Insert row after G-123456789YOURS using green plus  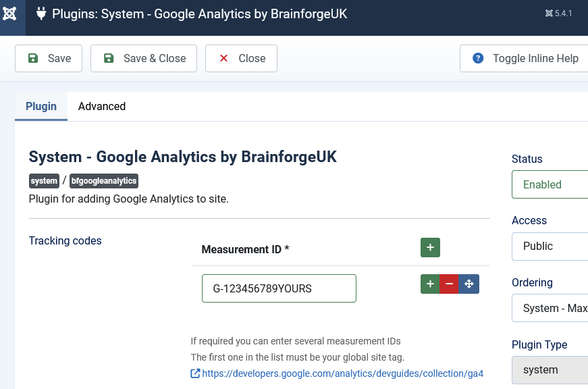pyautogui.click(x=430, y=284)
